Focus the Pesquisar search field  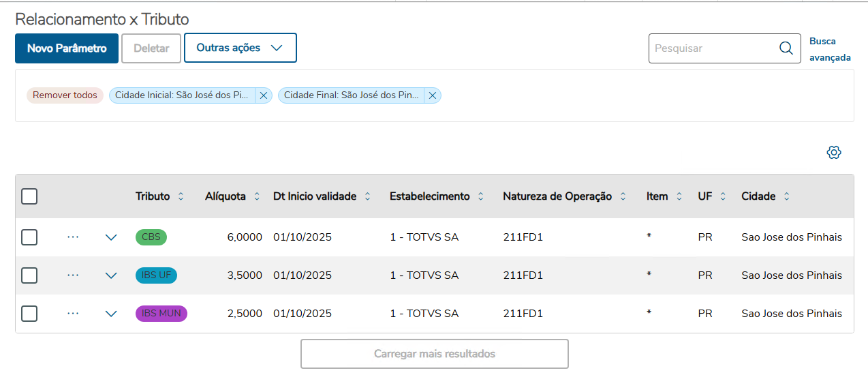[x=712, y=48]
